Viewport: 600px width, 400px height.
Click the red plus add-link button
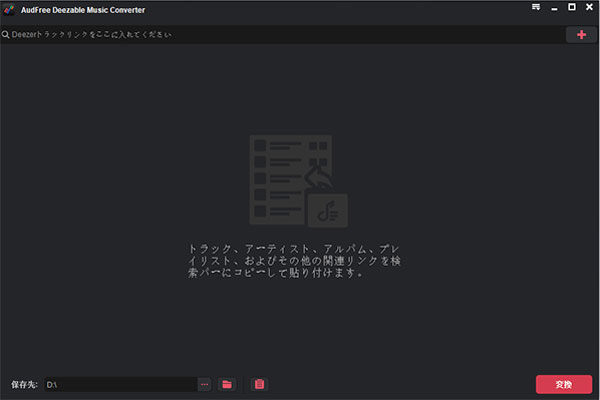click(x=581, y=35)
